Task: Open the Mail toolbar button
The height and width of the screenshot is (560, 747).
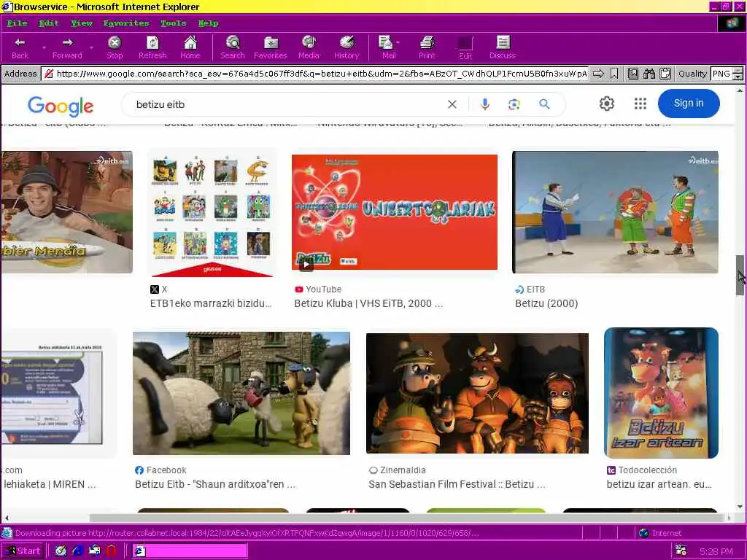Action: (x=387, y=47)
